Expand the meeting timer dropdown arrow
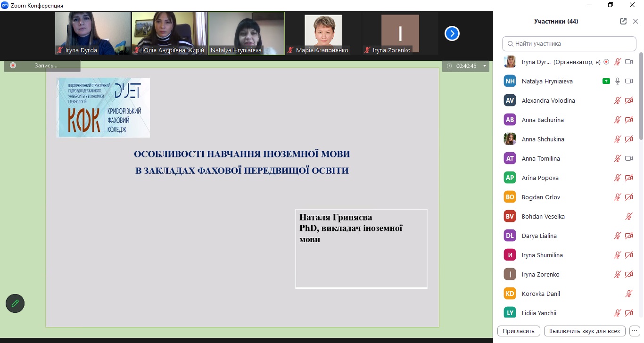Screen dimensions: 644x343 tap(484, 66)
